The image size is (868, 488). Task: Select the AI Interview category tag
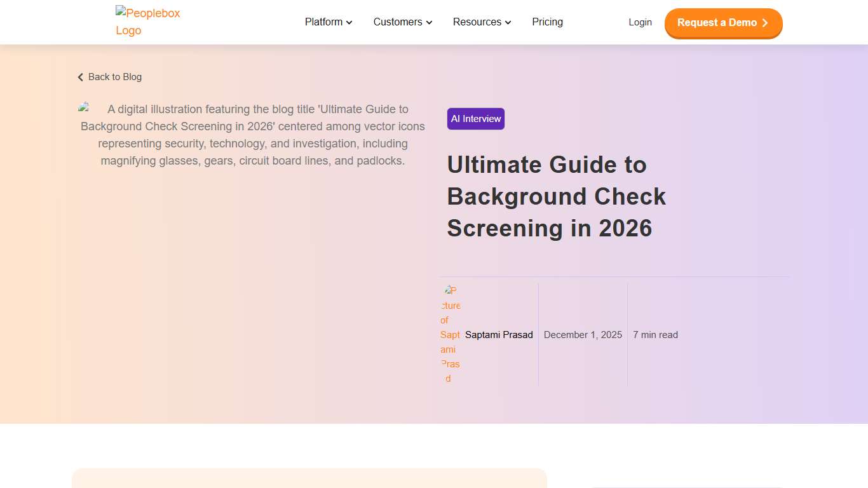[475, 118]
